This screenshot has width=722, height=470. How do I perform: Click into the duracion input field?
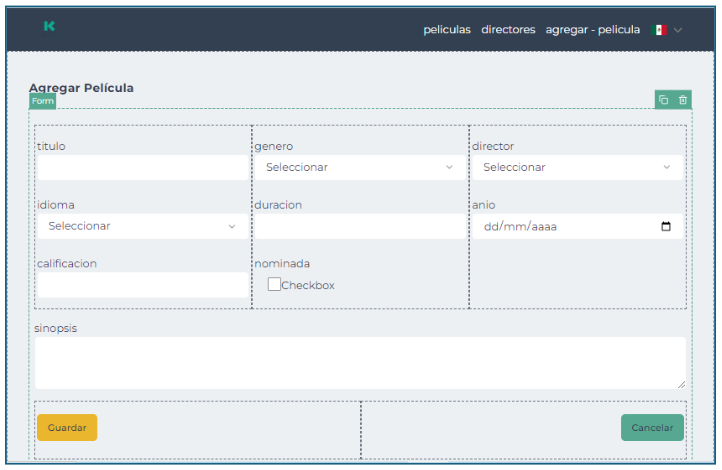click(359, 226)
